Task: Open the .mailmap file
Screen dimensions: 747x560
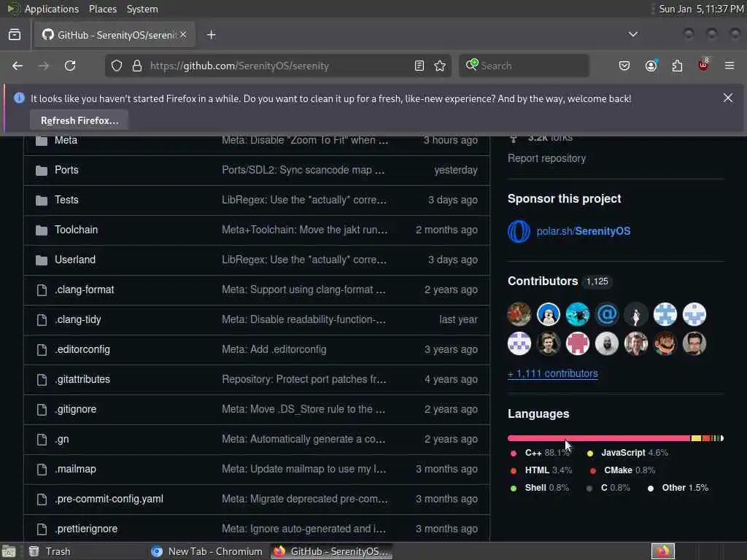Action: 75,469
